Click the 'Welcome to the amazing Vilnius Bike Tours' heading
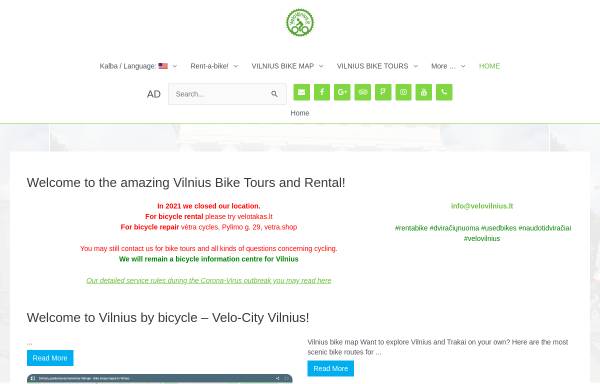Image resolution: width=600 pixels, height=384 pixels. click(186, 182)
